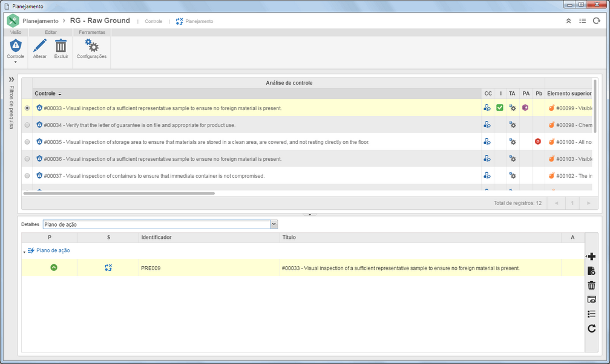610x364 pixels.
Task: Click the view eye-card icon in details sidebar
Action: coord(591,299)
